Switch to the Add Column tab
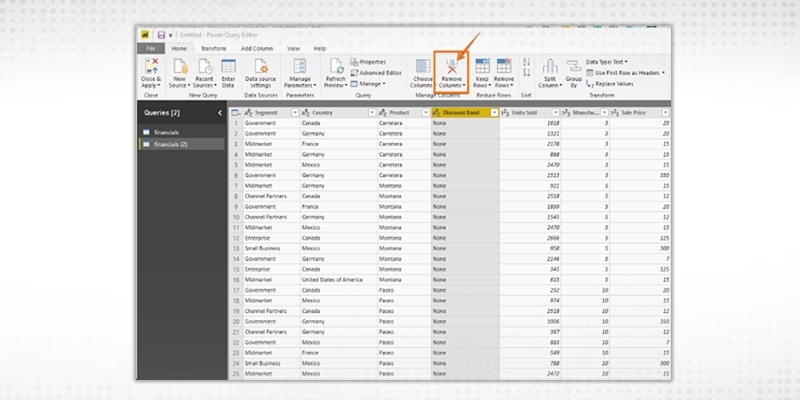 257,48
